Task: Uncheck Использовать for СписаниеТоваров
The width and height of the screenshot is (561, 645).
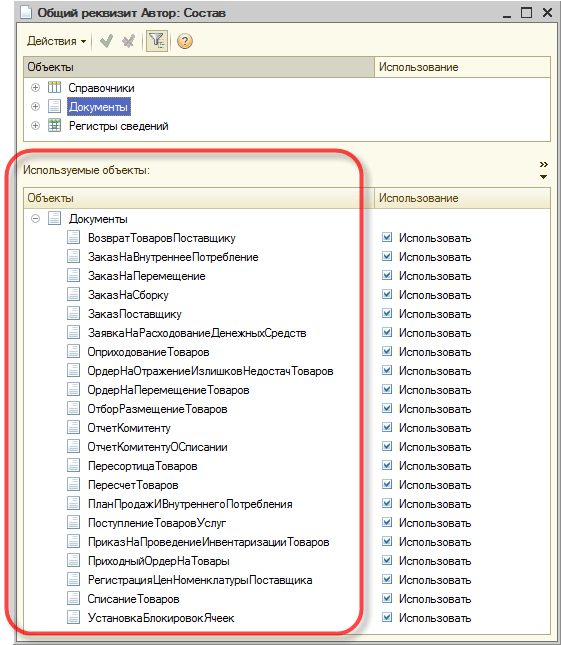Action: 387,599
